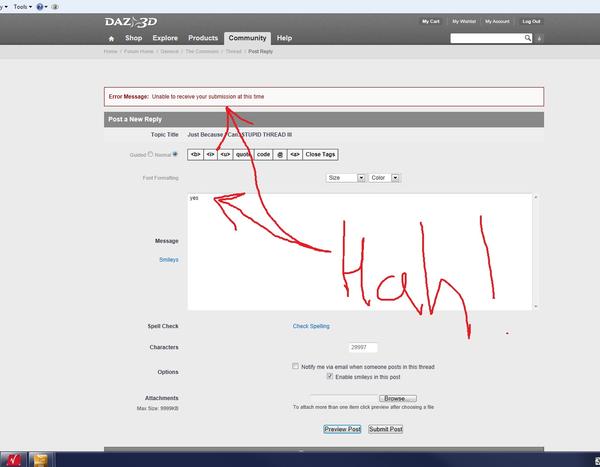The width and height of the screenshot is (600, 467).
Task: Insert email @ tag
Action: pyautogui.click(x=280, y=155)
